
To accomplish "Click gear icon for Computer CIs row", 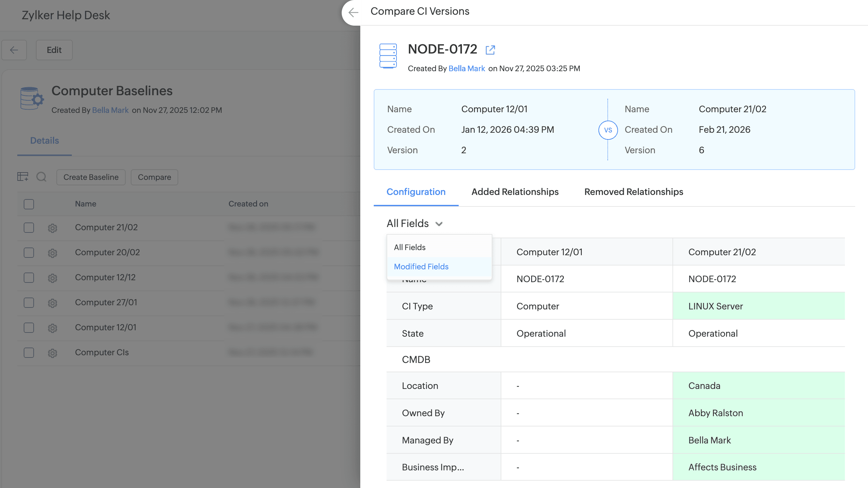I will click(x=52, y=353).
